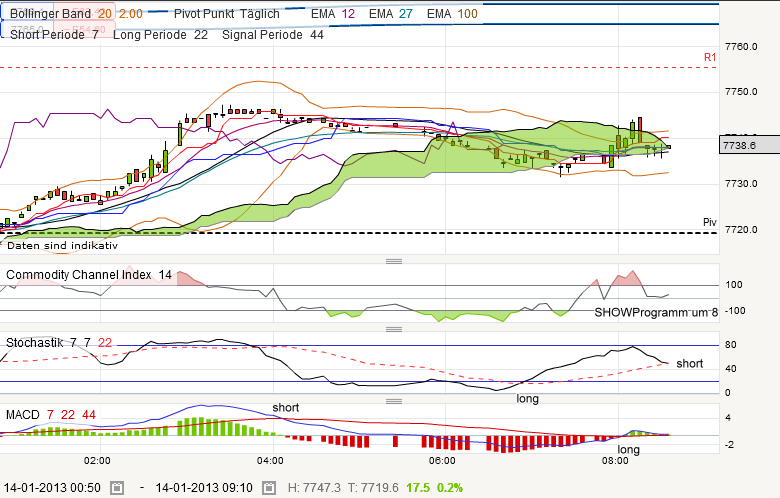The width and height of the screenshot is (780, 498).
Task: Click the Piv pivot line label
Action: 710,222
